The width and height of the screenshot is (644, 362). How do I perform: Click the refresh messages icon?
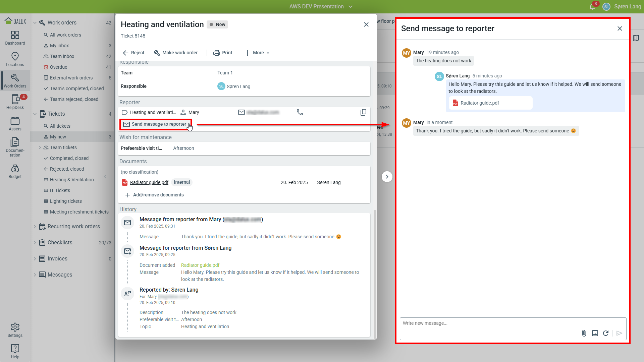point(606,333)
